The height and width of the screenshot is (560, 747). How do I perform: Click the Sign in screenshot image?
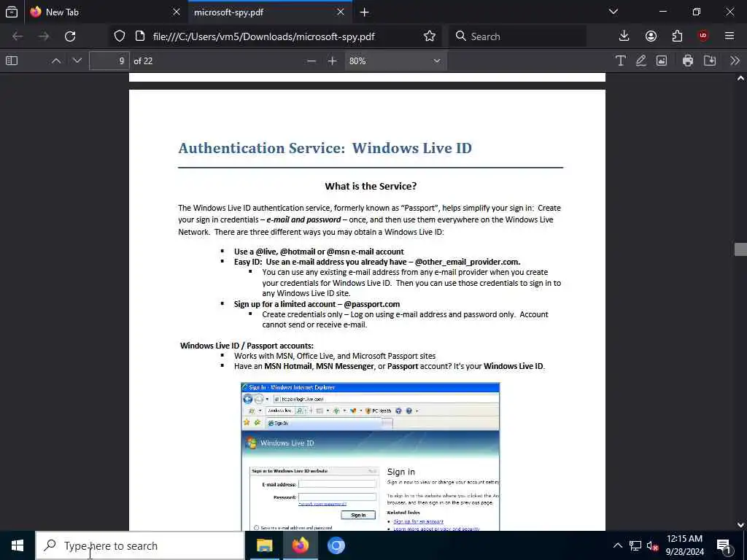370,456
